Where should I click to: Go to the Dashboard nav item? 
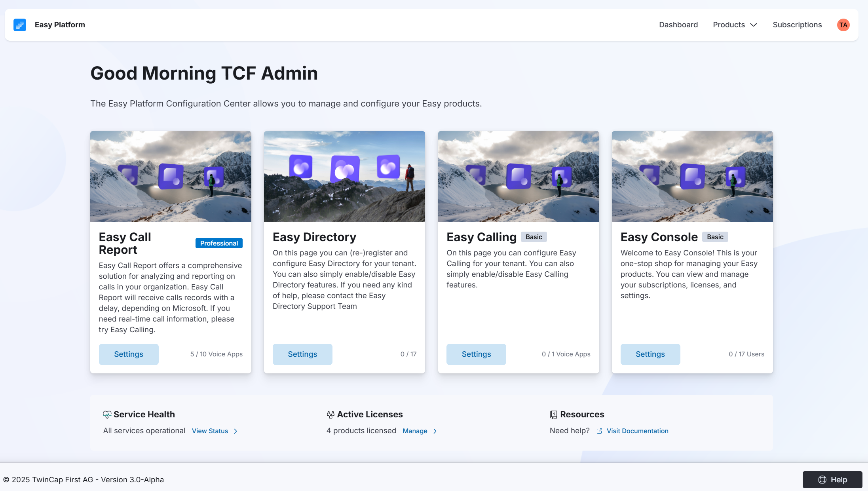coord(678,25)
